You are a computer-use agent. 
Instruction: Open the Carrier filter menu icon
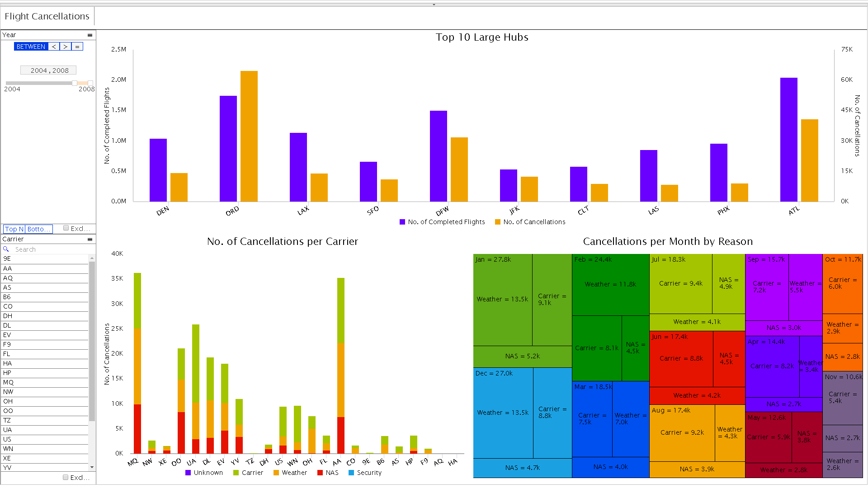point(90,239)
